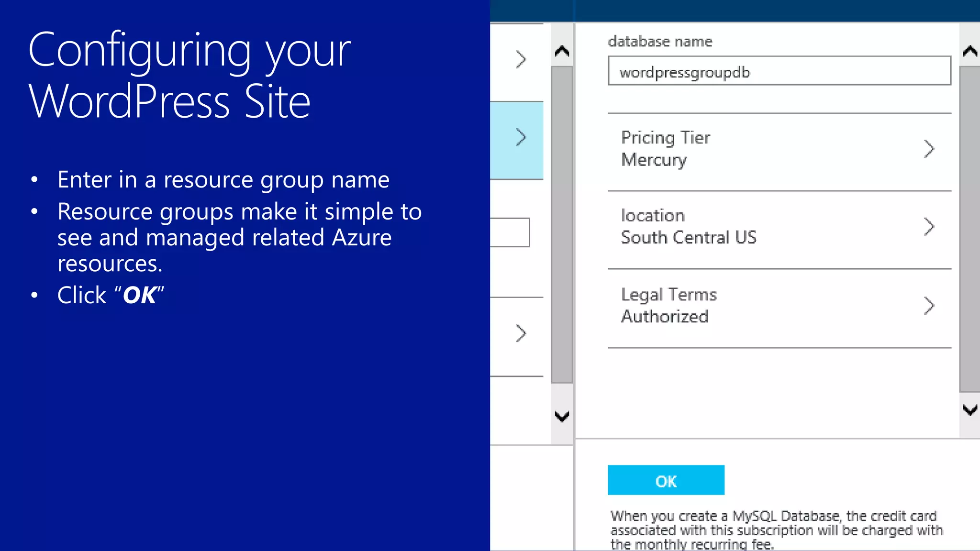Click the middle panel scroll down arrow
The height and width of the screenshot is (551, 980).
coord(562,416)
